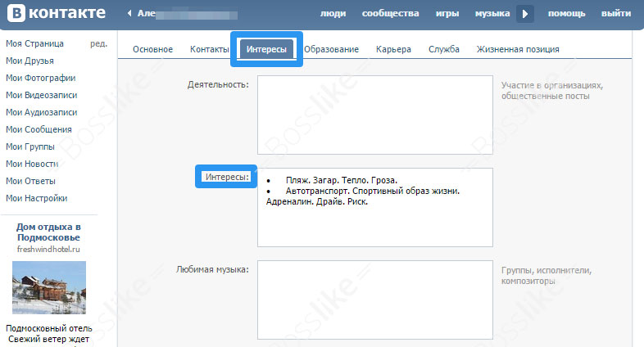Click the snowy hotel ad thumbnail

point(49,287)
